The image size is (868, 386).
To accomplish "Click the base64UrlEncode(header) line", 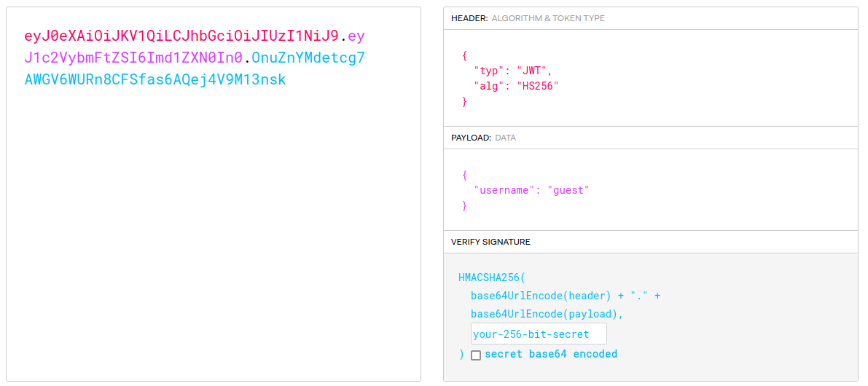I will click(540, 296).
